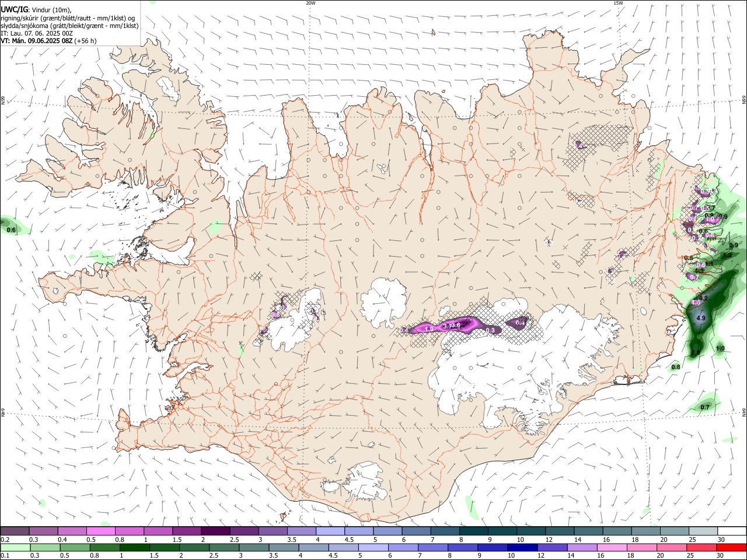Select the dark teal 8–9 swatch in purple legend row
Screen dimensions: 747x560
tap(474, 531)
